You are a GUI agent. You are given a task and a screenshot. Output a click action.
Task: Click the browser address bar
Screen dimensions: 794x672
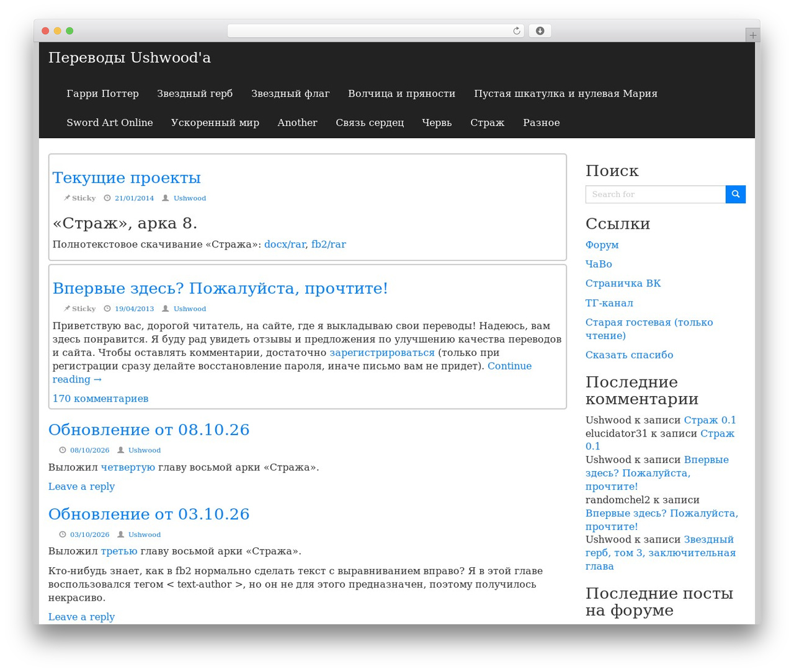pos(376,31)
